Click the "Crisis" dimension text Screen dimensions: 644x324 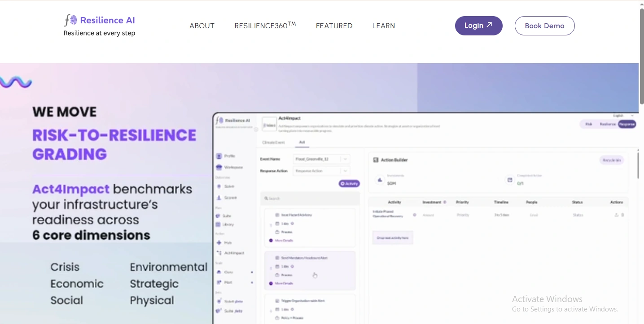pyautogui.click(x=65, y=267)
